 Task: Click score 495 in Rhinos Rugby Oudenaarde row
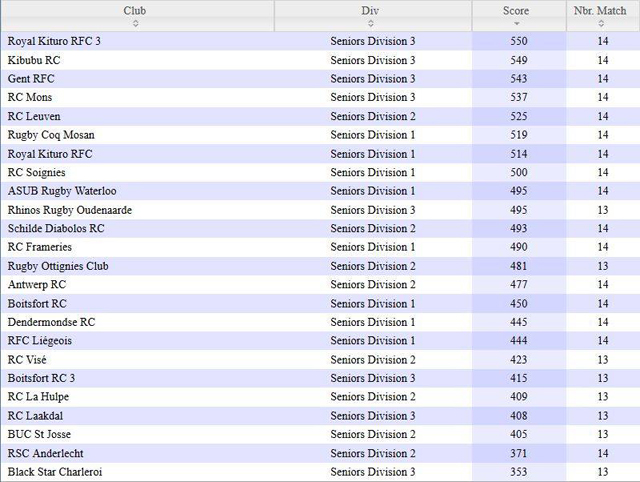(x=519, y=210)
